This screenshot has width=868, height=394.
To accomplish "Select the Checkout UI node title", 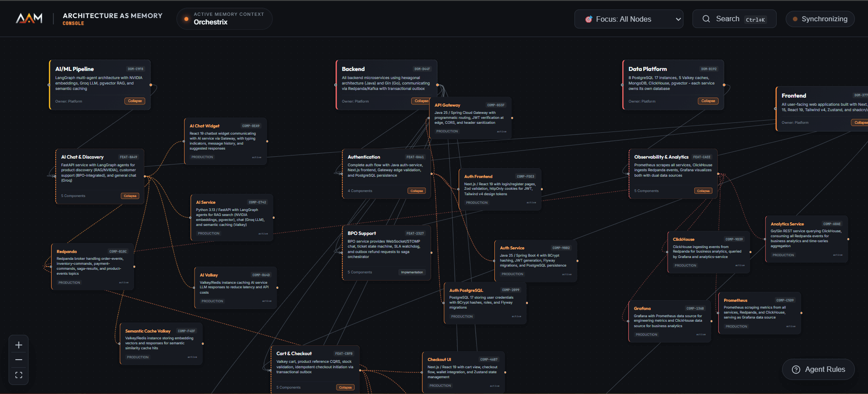I will [439, 360].
